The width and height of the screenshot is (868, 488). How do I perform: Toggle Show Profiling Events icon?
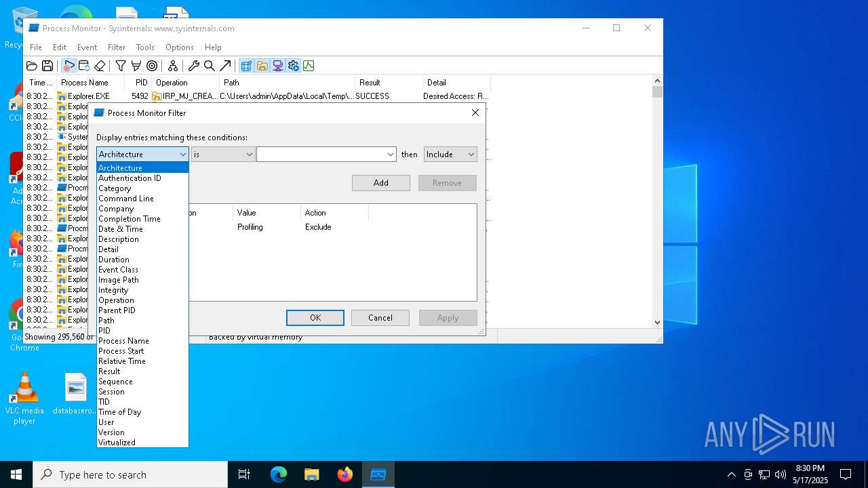[x=309, y=66]
